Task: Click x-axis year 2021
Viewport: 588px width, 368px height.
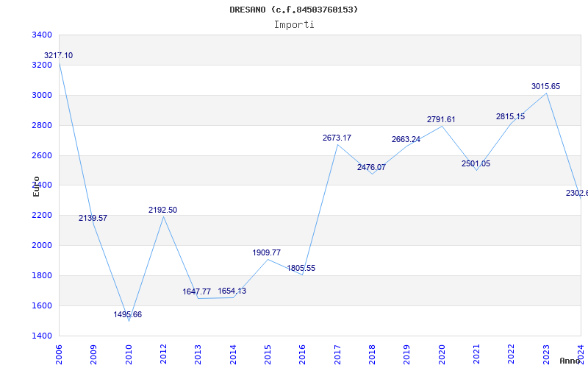Action: 476,355
